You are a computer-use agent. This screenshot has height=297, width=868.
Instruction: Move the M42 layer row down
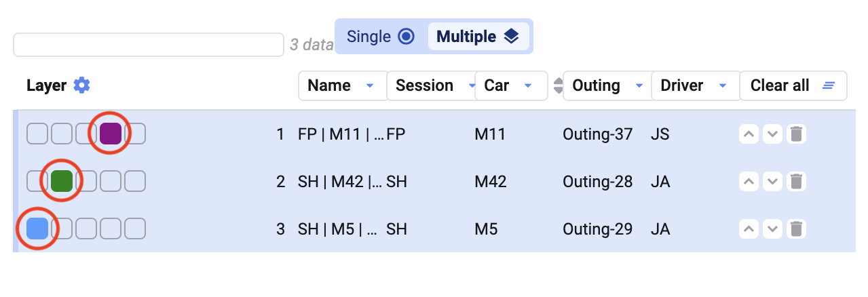pyautogui.click(x=772, y=182)
